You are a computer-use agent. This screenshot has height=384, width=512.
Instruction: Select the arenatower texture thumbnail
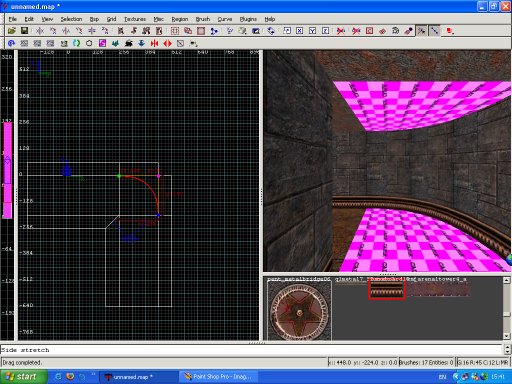click(439, 290)
